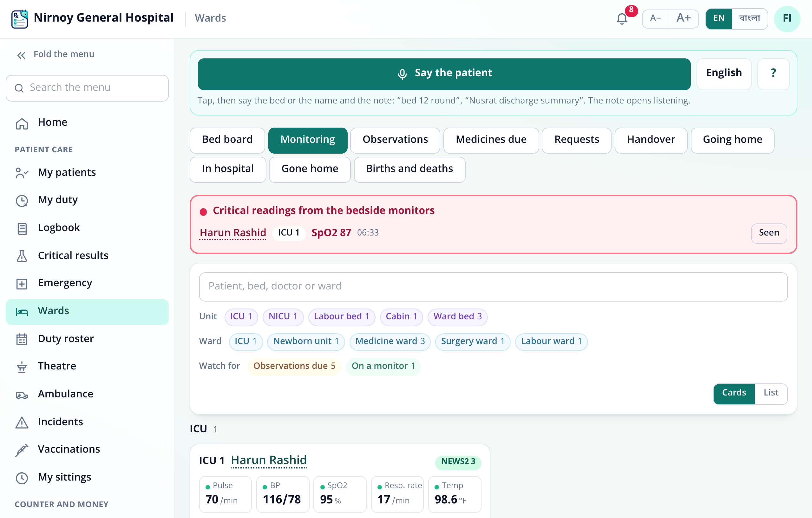This screenshot has height=518, width=812.
Task: Open the Incidents warning triangle icon
Action: pyautogui.click(x=22, y=422)
